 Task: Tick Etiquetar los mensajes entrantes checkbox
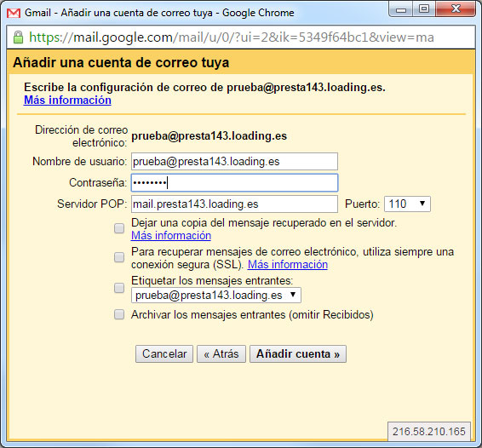[x=119, y=288]
